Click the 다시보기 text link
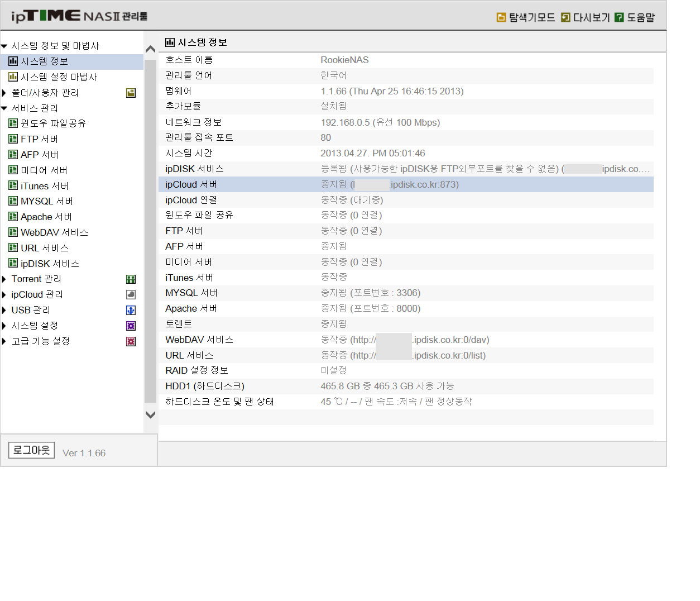This screenshot has width=700, height=601. point(592,17)
